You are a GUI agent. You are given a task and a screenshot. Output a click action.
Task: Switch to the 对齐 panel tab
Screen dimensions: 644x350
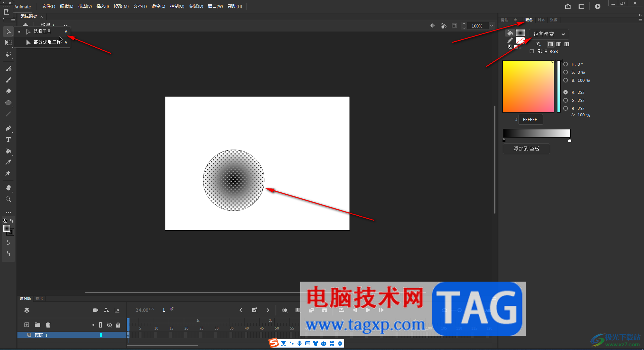coord(541,20)
